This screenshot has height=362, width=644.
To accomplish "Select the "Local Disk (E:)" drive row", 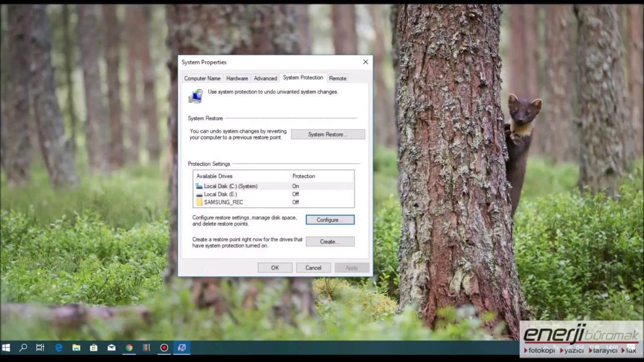I will coord(274,194).
